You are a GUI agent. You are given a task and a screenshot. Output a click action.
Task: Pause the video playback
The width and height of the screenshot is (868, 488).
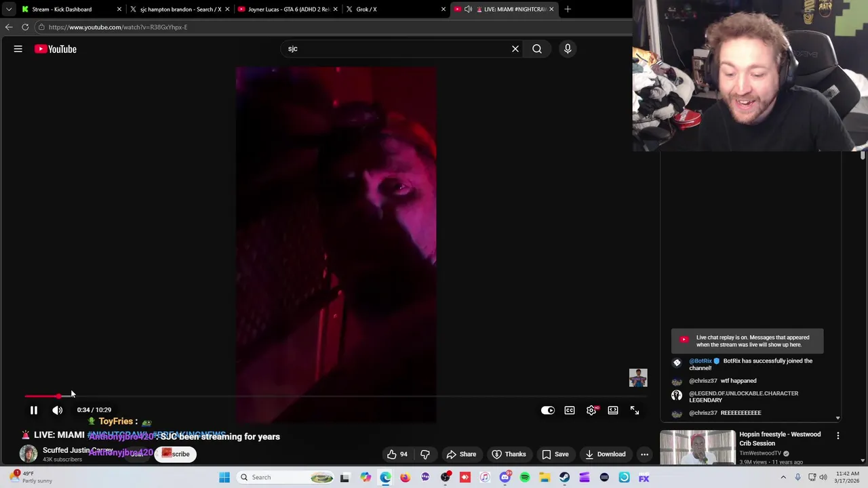[x=33, y=410]
